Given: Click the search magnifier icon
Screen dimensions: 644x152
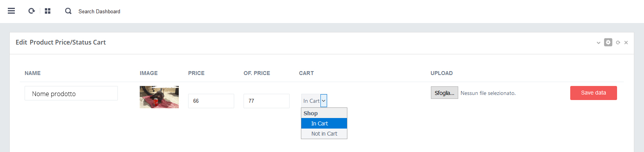Looking at the screenshot, I should pyautogui.click(x=68, y=11).
